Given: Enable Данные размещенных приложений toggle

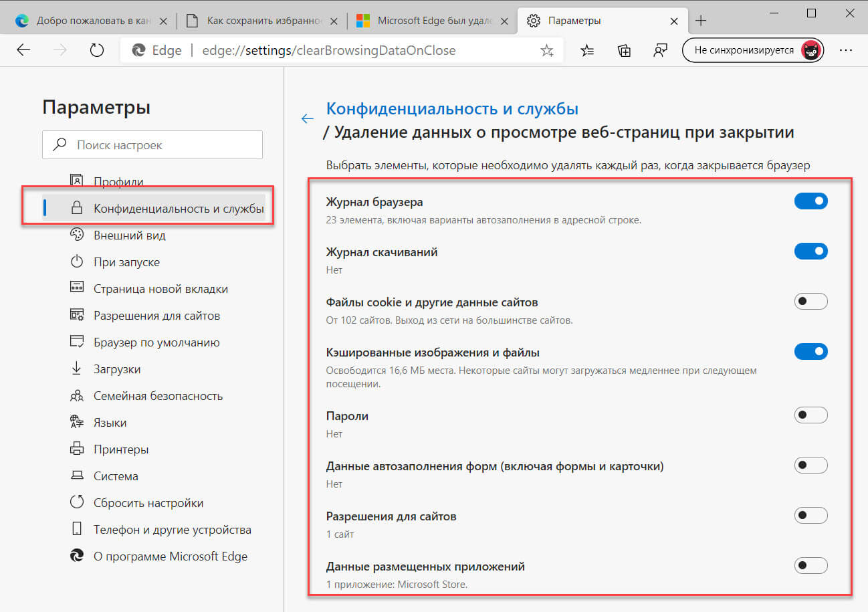Looking at the screenshot, I should tap(810, 566).
